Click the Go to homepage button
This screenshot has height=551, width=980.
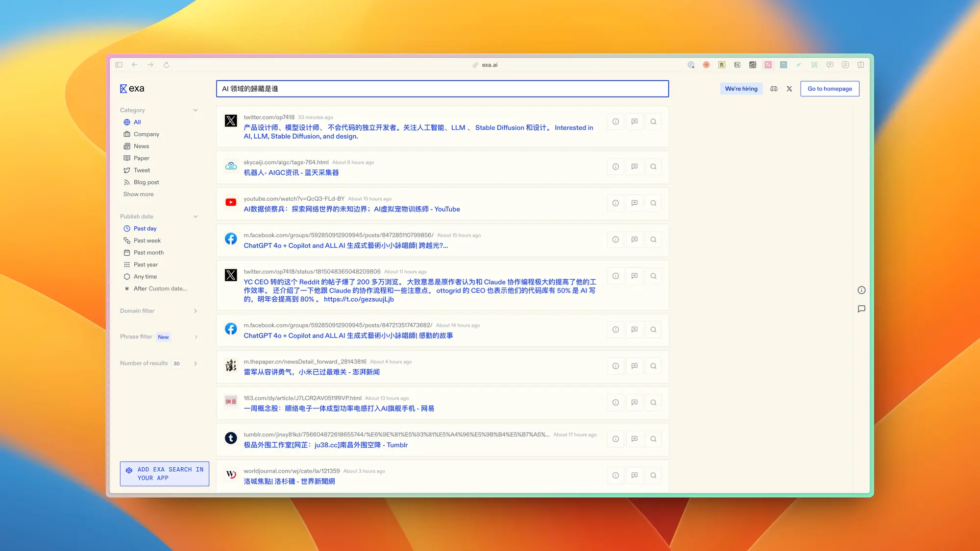point(830,89)
